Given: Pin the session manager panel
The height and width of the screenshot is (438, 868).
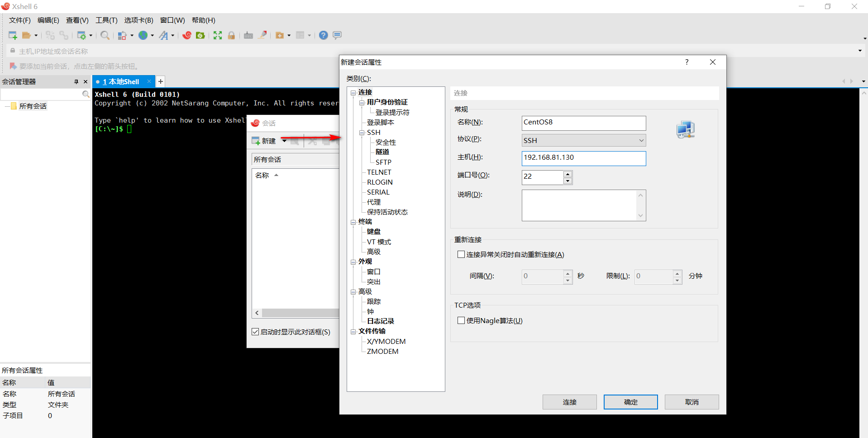Looking at the screenshot, I should pyautogui.click(x=76, y=82).
